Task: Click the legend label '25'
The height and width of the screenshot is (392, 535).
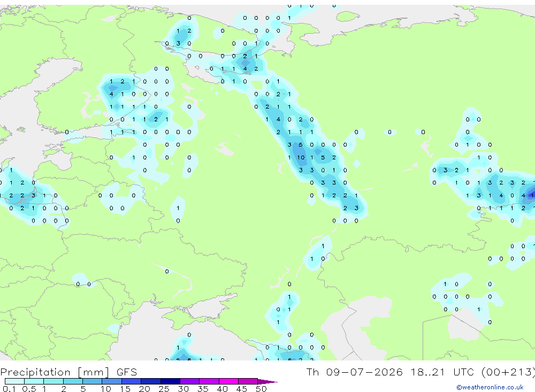Action: (164, 389)
